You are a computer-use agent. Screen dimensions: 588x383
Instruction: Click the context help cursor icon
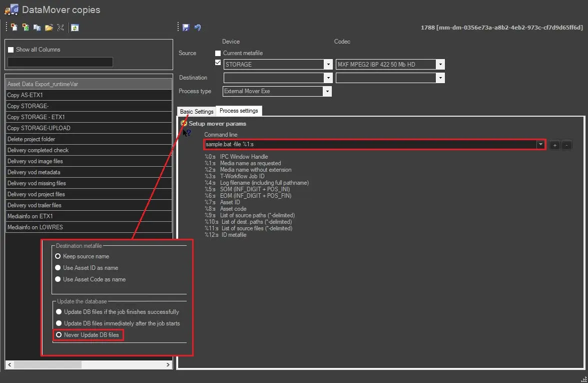pos(186,133)
